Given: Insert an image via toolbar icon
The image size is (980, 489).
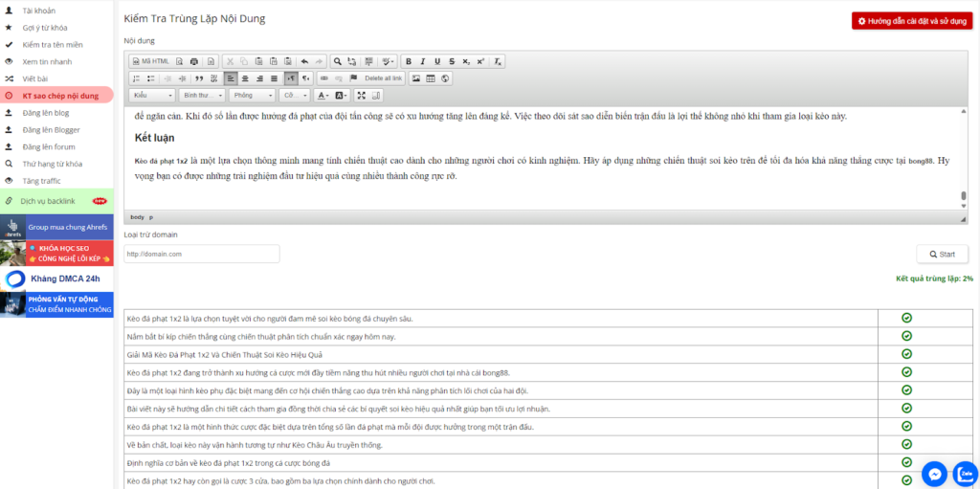Looking at the screenshot, I should pyautogui.click(x=414, y=78).
